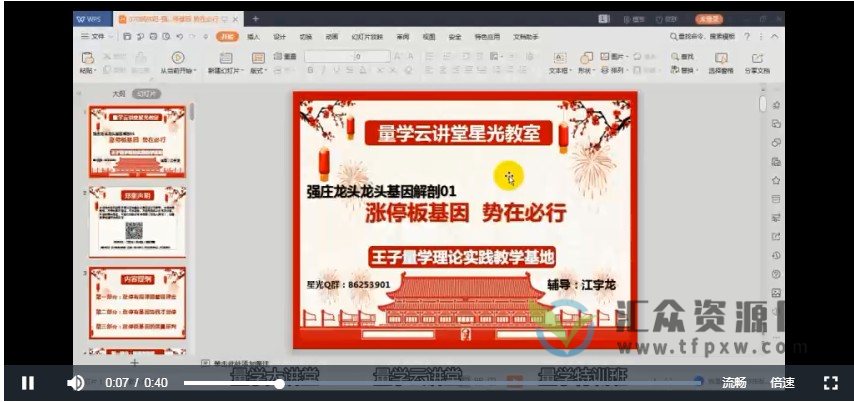
Task: Pause the video playback
Action: (x=27, y=382)
